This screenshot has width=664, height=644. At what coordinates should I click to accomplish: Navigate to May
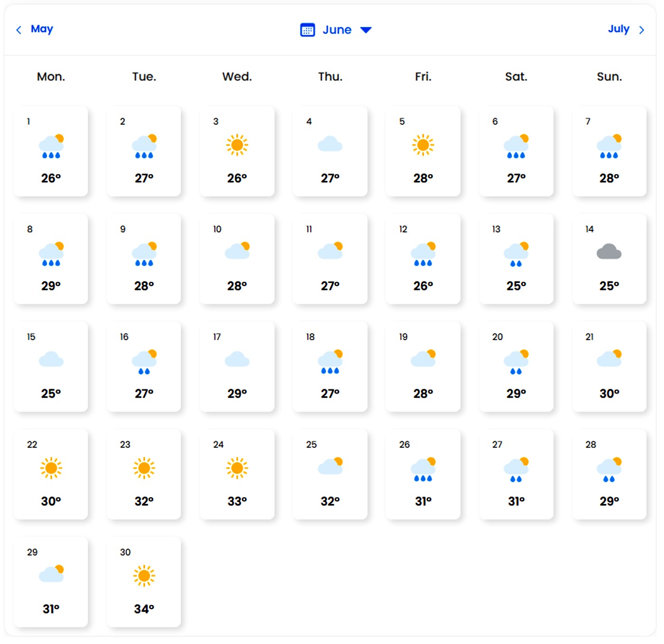click(42, 29)
